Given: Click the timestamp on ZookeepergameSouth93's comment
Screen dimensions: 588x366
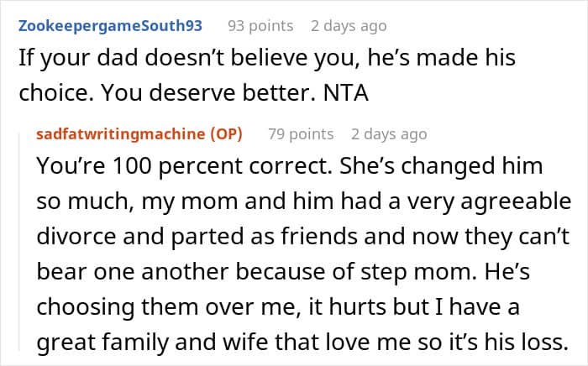Looking at the screenshot, I should (x=349, y=26).
